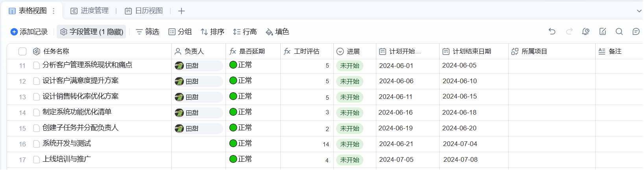Click the undo arrow icon
The width and height of the screenshot is (644, 170).
[552, 31]
